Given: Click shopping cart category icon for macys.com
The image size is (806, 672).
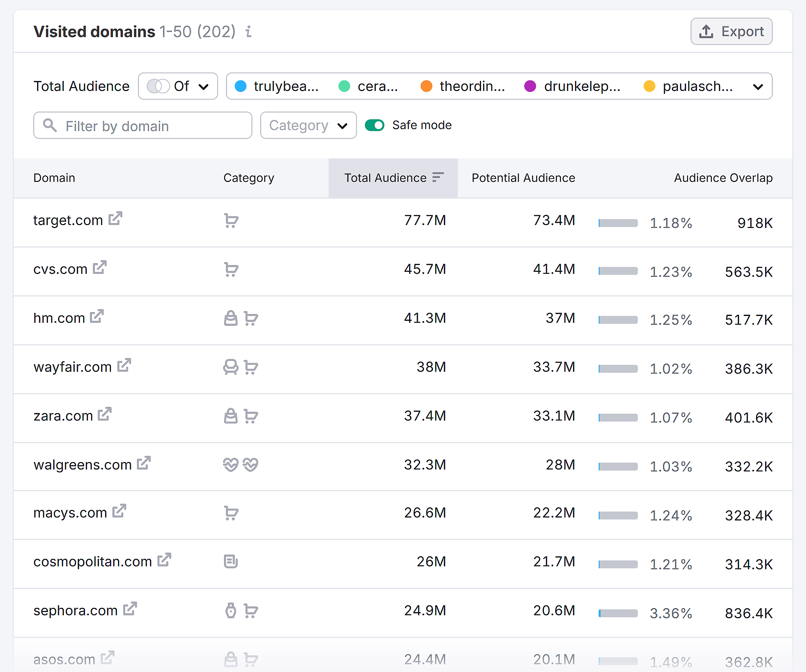Looking at the screenshot, I should pos(231,513).
